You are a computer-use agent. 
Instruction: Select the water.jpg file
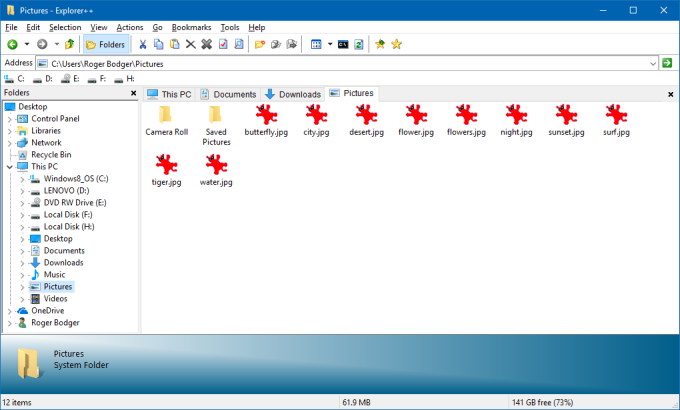(216, 171)
